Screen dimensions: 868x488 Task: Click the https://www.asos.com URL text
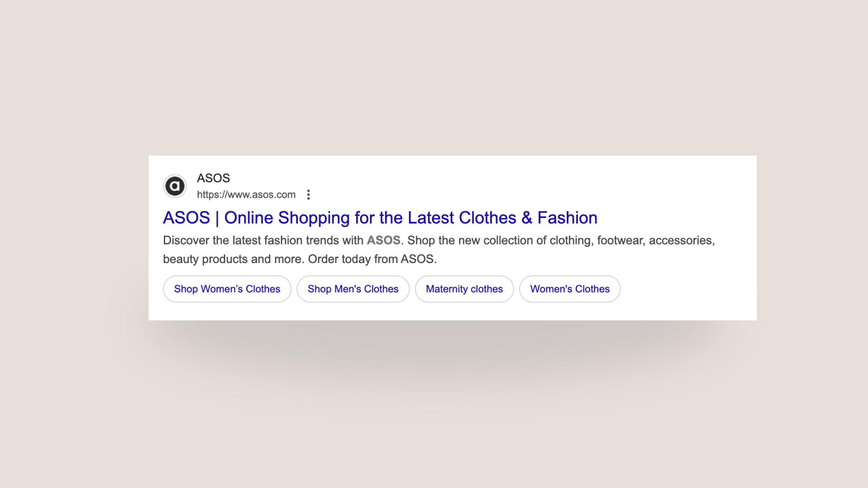coord(246,195)
